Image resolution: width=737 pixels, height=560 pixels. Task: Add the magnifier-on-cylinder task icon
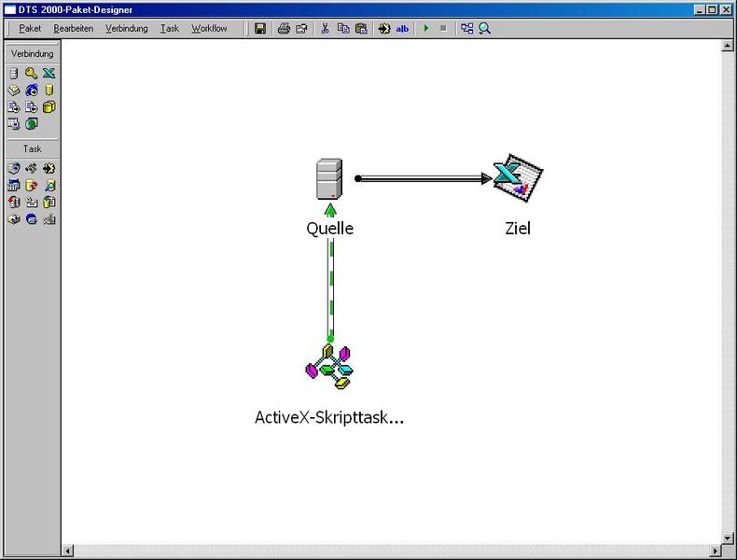point(49,185)
